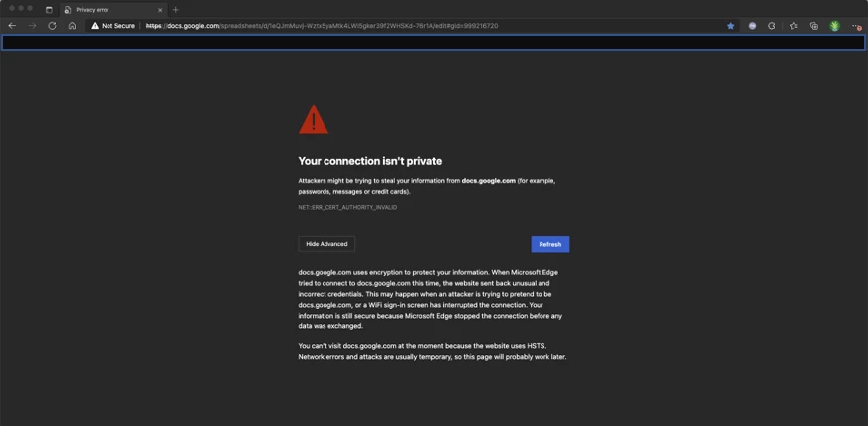This screenshot has width=868, height=426.
Task: Open the Collections icon
Action: (814, 26)
